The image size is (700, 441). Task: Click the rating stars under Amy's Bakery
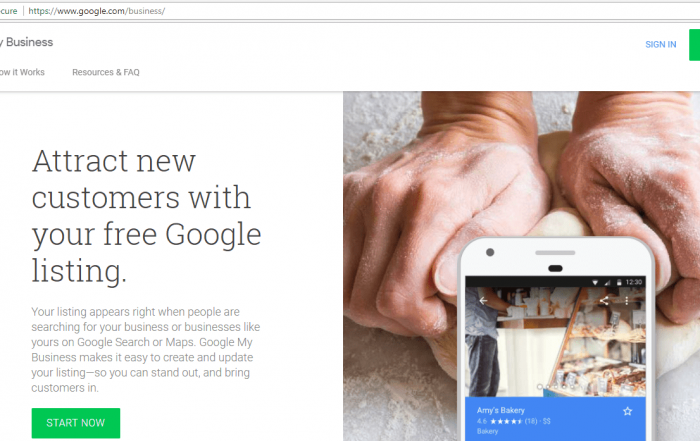tap(506, 421)
